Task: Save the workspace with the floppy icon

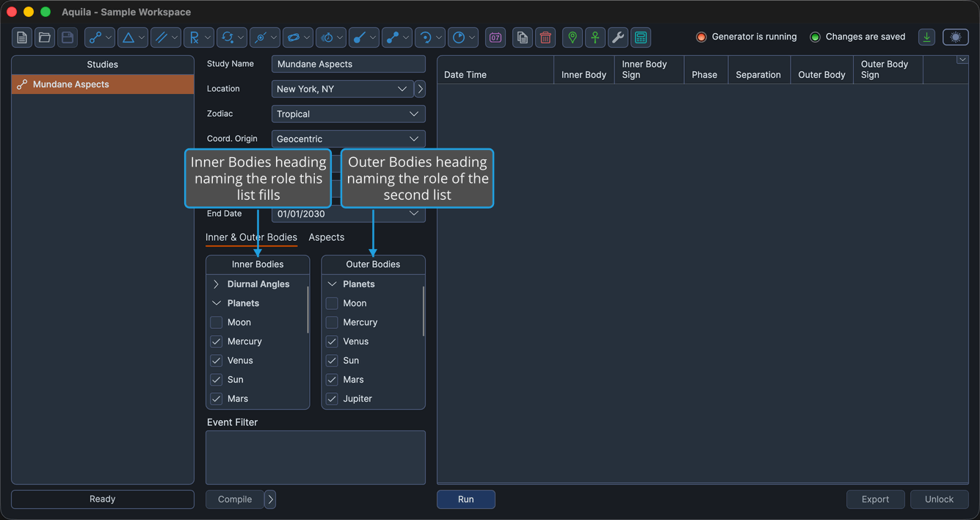Action: [x=68, y=37]
